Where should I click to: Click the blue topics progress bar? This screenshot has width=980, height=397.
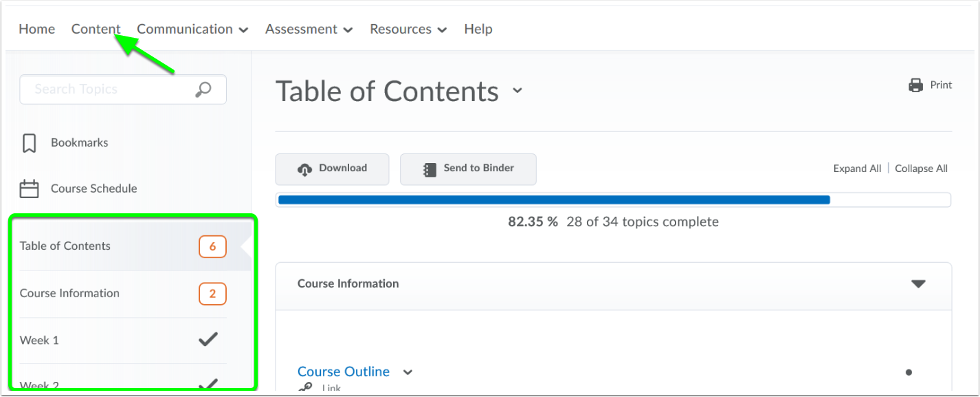point(554,200)
